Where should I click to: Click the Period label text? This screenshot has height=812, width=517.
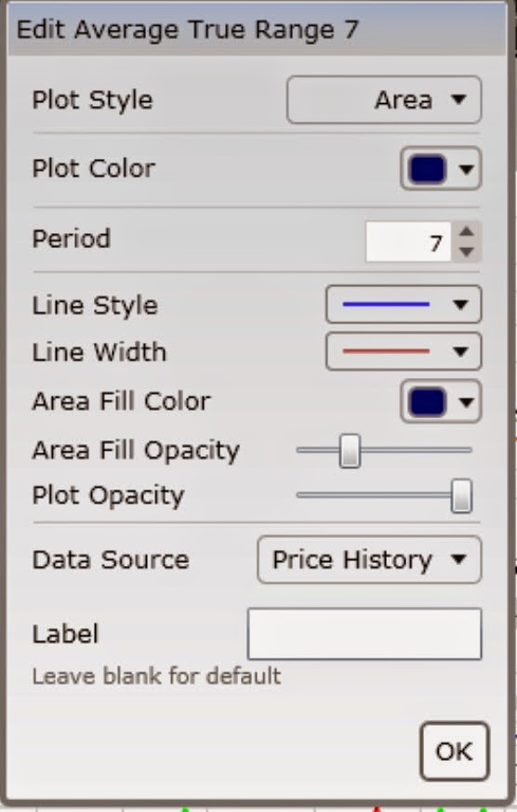pyautogui.click(x=71, y=239)
